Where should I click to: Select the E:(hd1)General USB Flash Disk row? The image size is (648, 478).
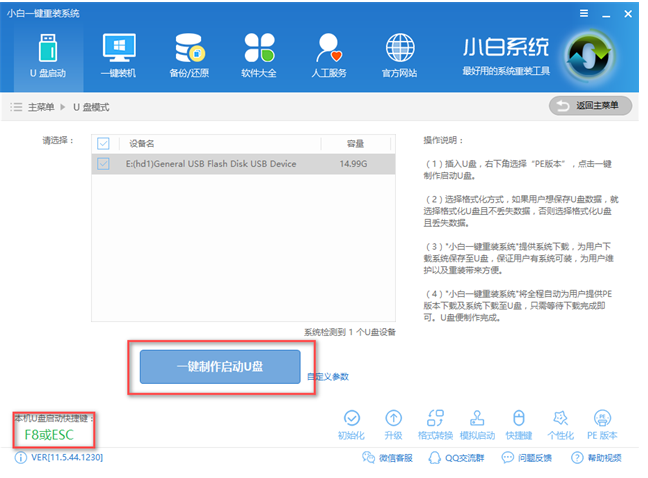(x=243, y=164)
